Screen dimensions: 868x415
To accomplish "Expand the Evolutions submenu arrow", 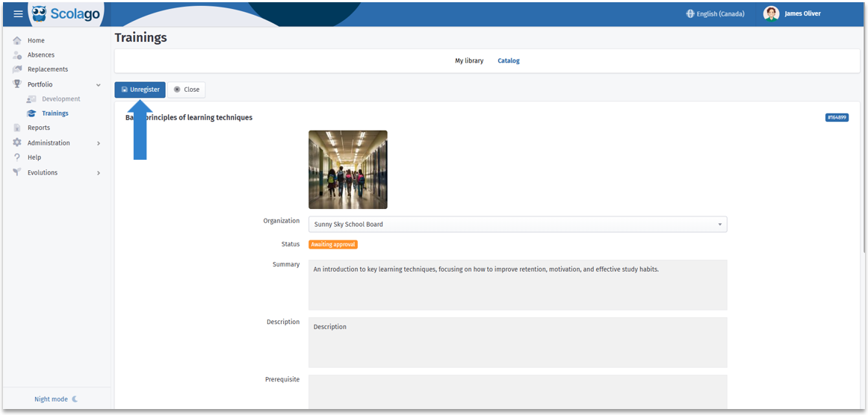I will click(99, 172).
